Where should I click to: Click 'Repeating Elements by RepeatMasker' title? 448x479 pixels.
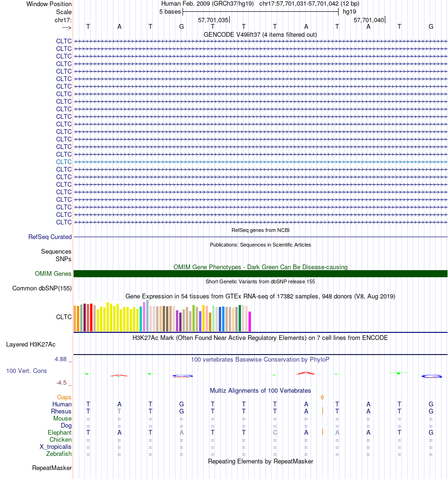(x=260, y=461)
